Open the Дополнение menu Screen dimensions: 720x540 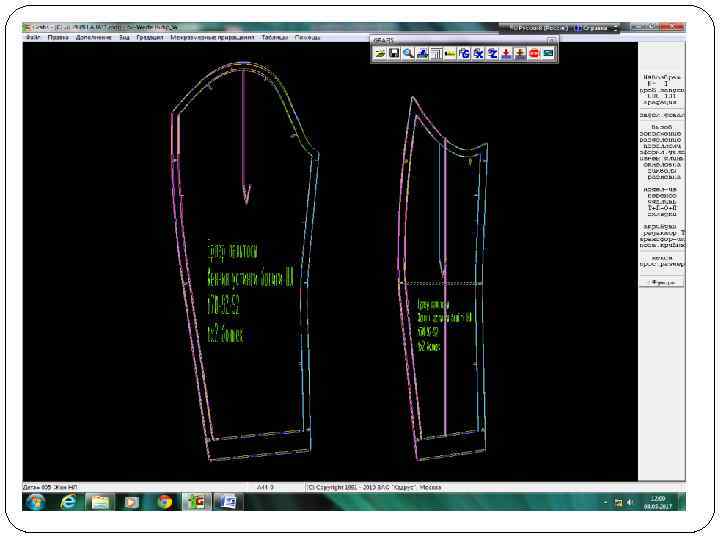94,37
